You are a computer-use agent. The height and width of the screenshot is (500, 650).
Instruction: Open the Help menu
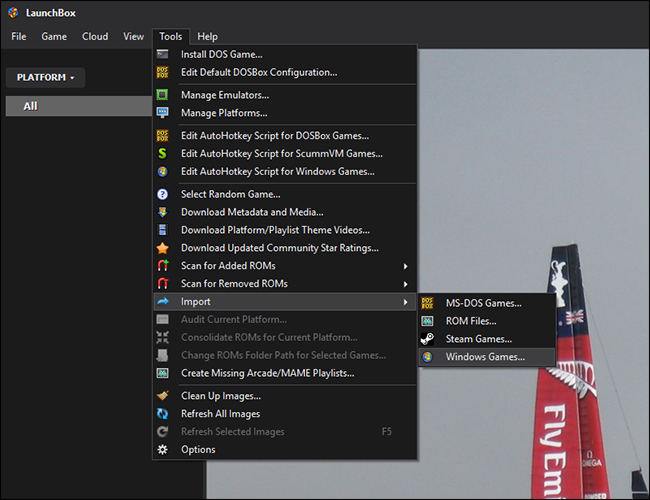[x=207, y=37]
